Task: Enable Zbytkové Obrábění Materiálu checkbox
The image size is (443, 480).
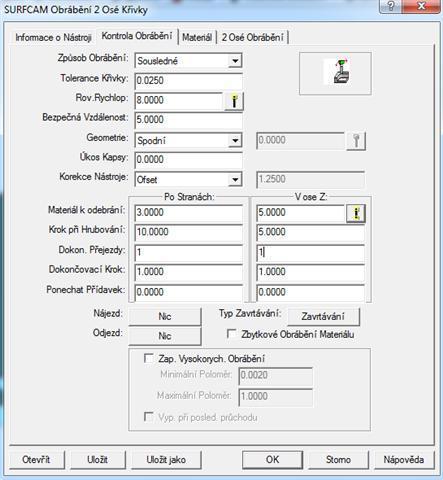Action: [x=231, y=334]
